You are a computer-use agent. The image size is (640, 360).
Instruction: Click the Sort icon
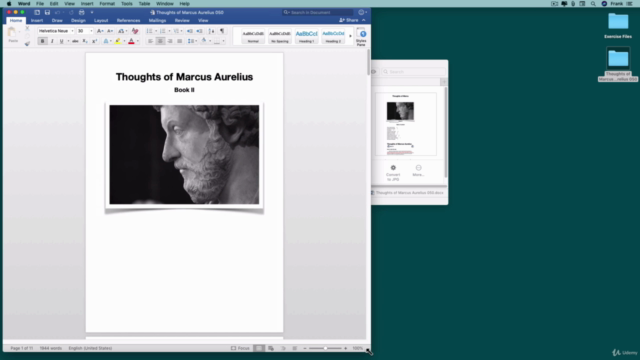[x=211, y=31]
